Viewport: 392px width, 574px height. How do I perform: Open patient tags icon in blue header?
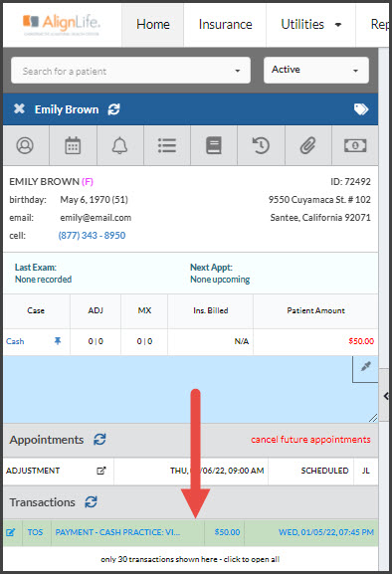pyautogui.click(x=361, y=109)
